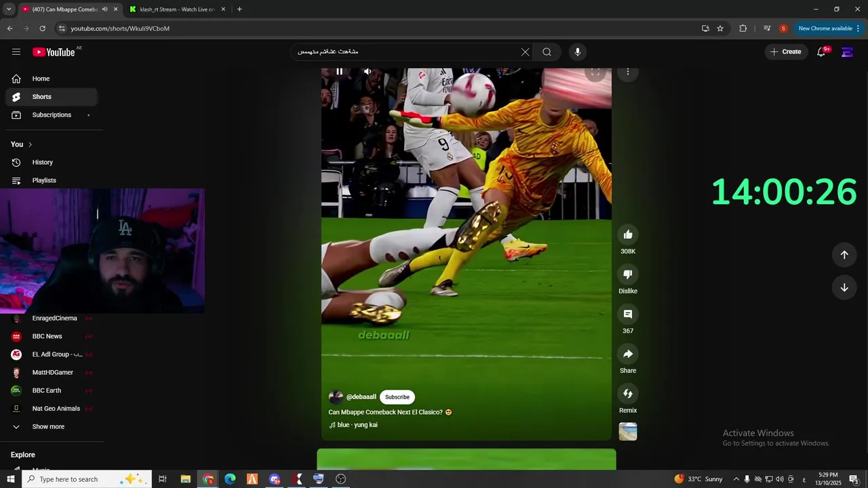Select Shorts in the sidebar
868x488 pixels.
pyautogui.click(x=52, y=97)
